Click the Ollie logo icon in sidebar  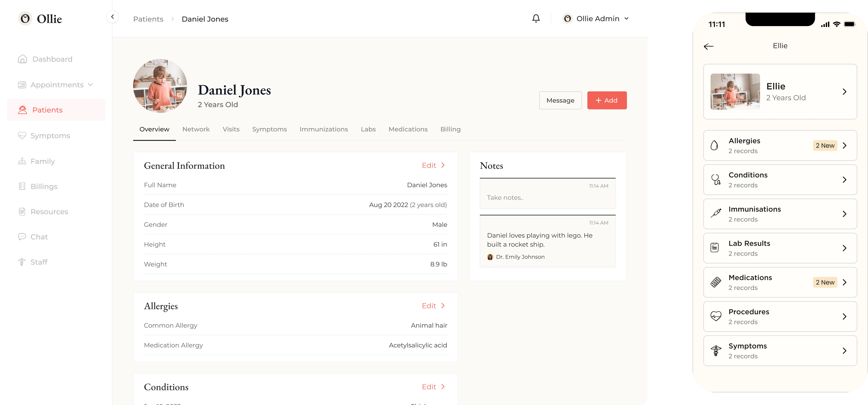tap(25, 18)
